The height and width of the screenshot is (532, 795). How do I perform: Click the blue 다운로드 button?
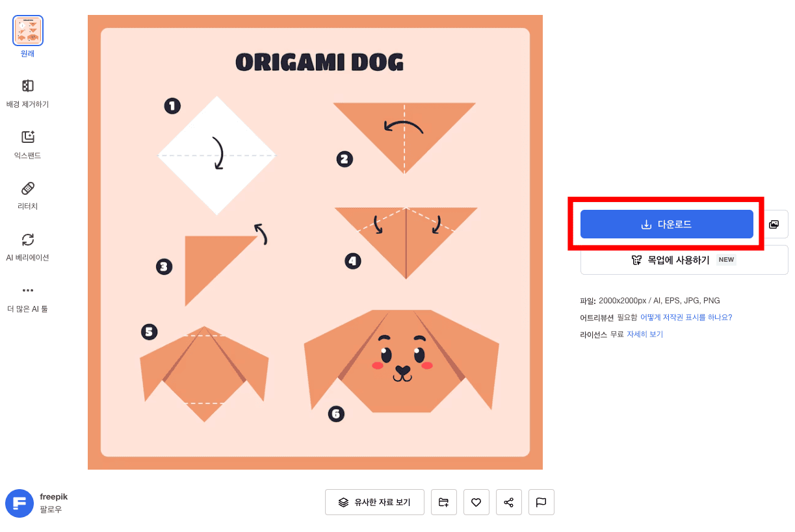pos(666,224)
